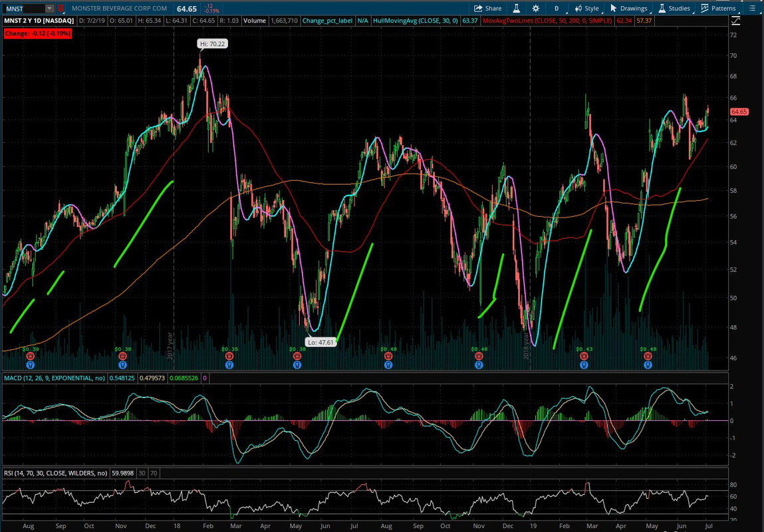Click the HullMovingAvg (CLOSE, 30, 0) label
This screenshot has height=532, width=764.
(x=415, y=21)
